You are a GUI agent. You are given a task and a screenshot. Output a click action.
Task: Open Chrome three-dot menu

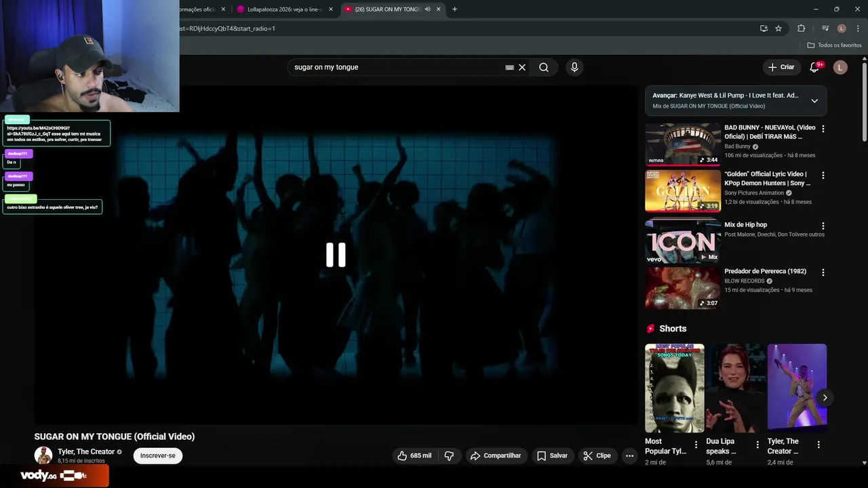tap(858, 28)
